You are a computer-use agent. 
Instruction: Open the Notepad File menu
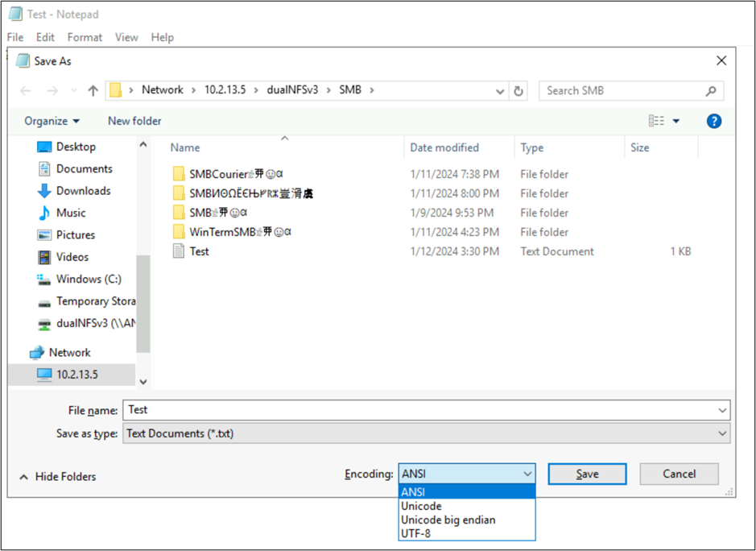tap(15, 37)
